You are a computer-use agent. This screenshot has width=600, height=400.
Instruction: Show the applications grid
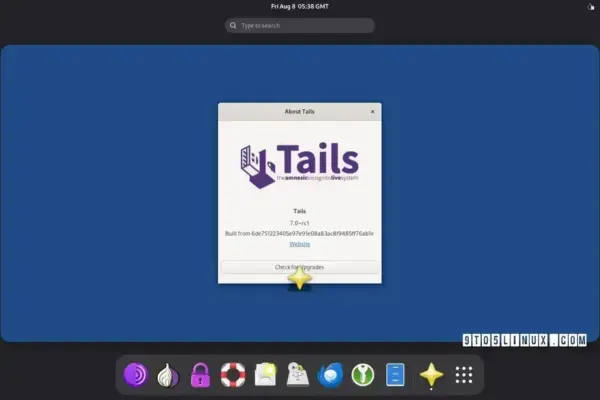(464, 375)
